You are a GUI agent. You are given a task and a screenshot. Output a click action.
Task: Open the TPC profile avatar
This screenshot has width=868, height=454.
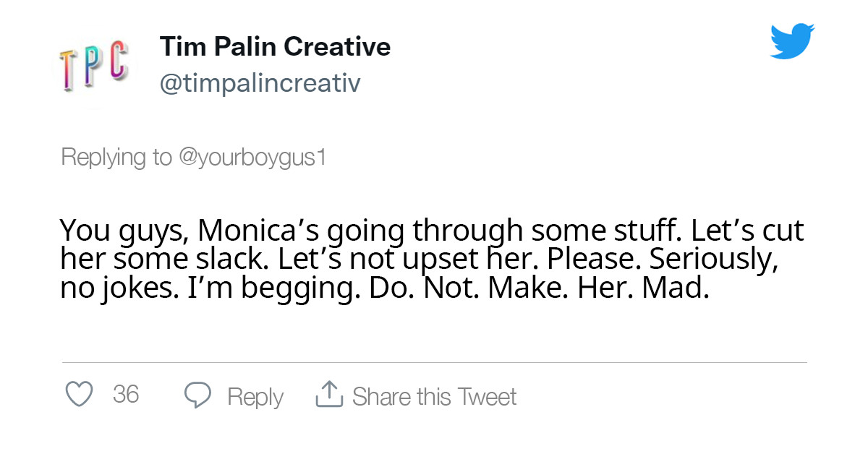click(x=94, y=67)
